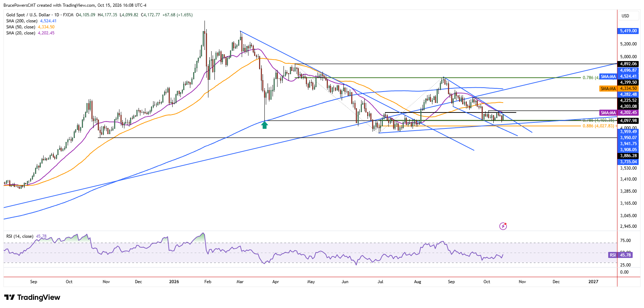Click the 2026 year label on time axis
This screenshot has width=644, height=308.
click(174, 282)
